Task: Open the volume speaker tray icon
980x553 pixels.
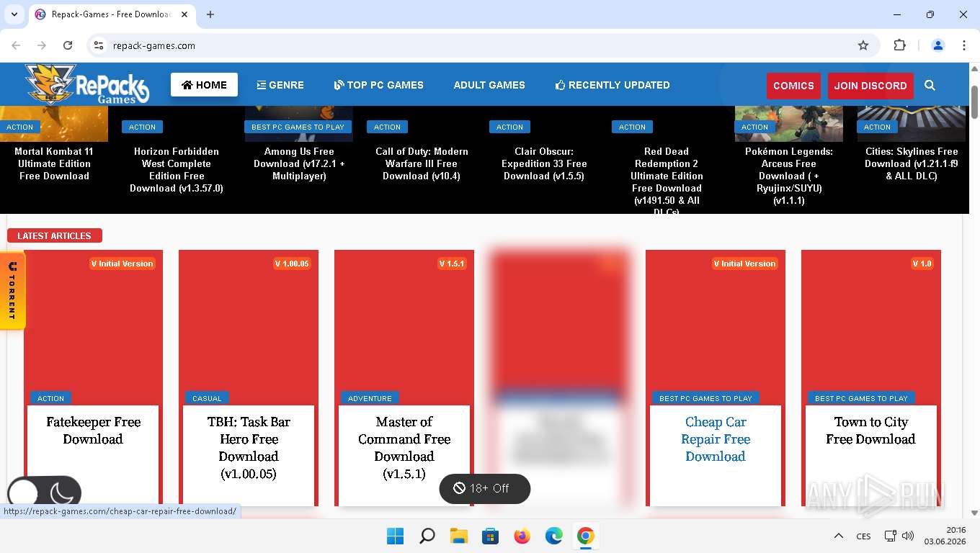Action: [x=908, y=536]
